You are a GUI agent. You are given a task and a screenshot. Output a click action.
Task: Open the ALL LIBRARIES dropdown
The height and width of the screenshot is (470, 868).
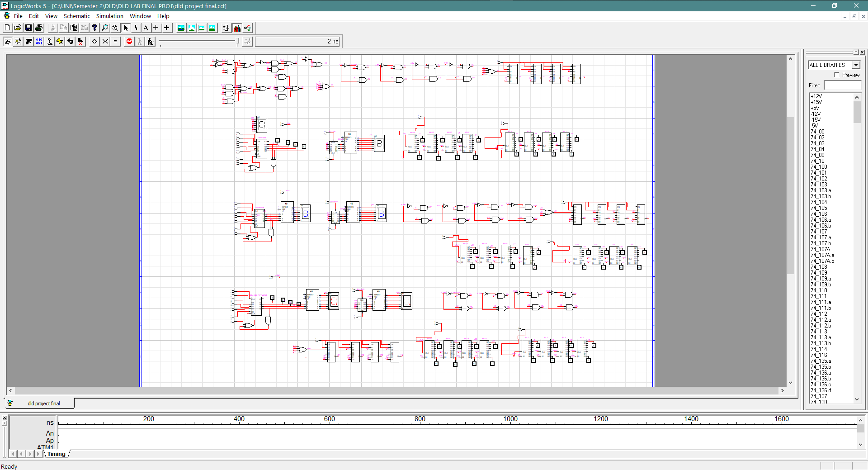(x=856, y=65)
